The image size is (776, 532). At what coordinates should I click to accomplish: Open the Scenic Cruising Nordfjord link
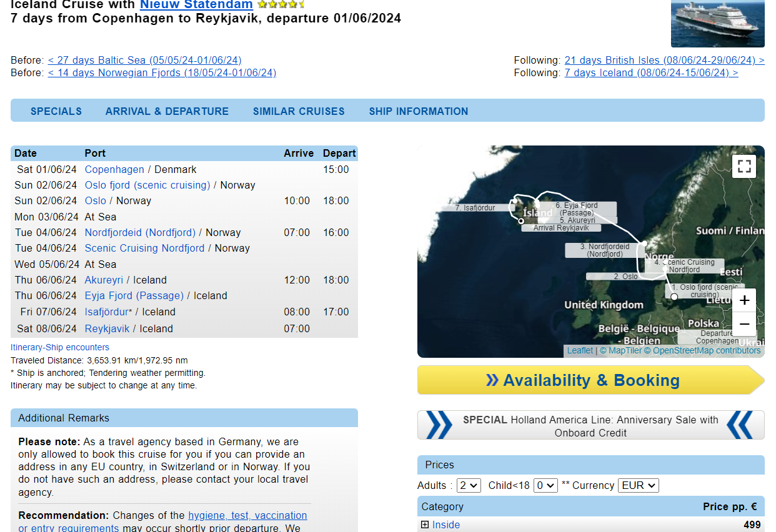click(144, 248)
